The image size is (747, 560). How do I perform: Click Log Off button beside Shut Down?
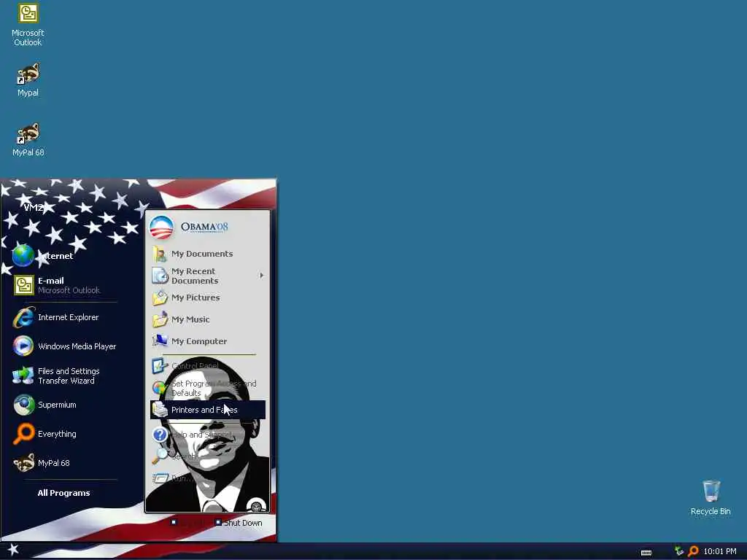tap(189, 523)
